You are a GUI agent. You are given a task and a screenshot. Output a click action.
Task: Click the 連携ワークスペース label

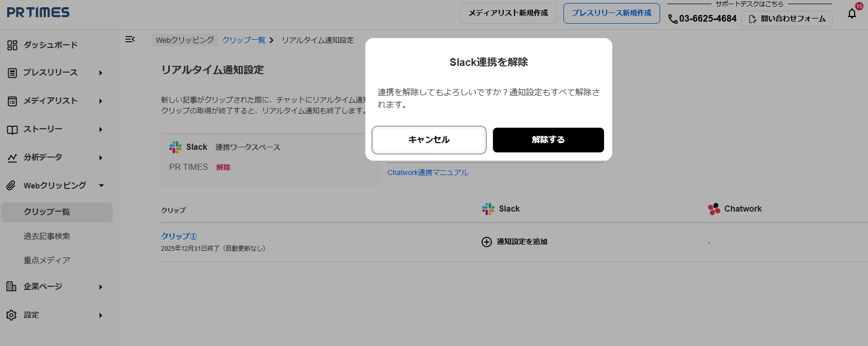click(x=248, y=147)
